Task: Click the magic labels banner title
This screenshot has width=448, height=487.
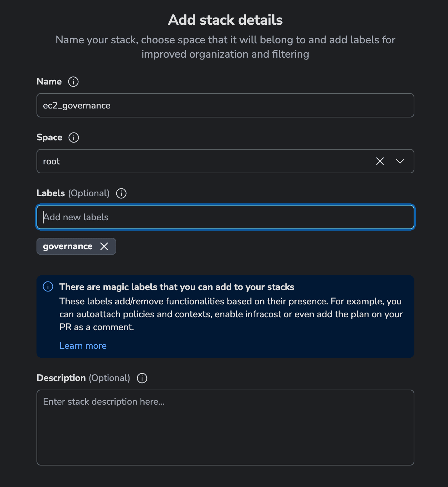Action: pos(177,287)
